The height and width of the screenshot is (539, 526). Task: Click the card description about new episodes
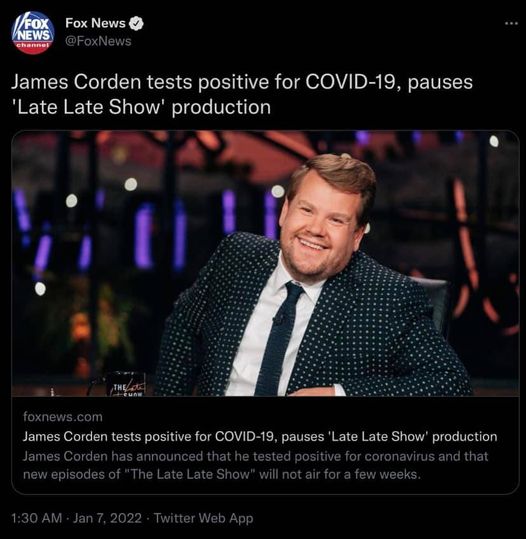point(256,465)
